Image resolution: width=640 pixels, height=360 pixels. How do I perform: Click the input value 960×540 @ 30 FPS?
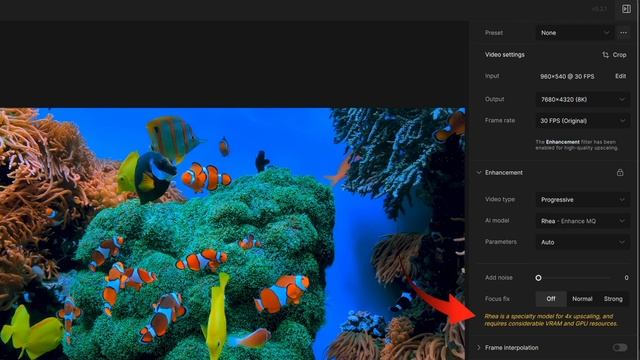pos(567,76)
